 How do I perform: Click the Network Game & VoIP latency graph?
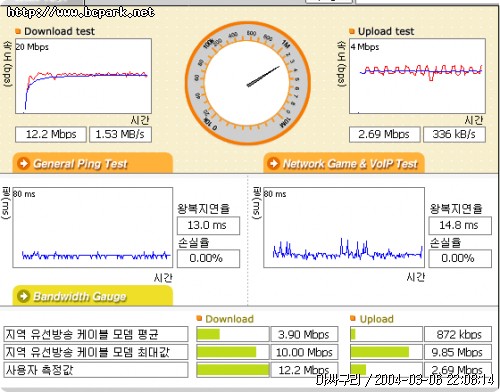coord(344,227)
